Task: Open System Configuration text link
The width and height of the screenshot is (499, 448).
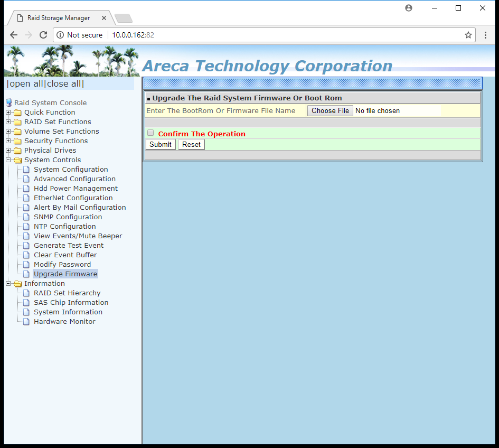Action: [x=71, y=170]
